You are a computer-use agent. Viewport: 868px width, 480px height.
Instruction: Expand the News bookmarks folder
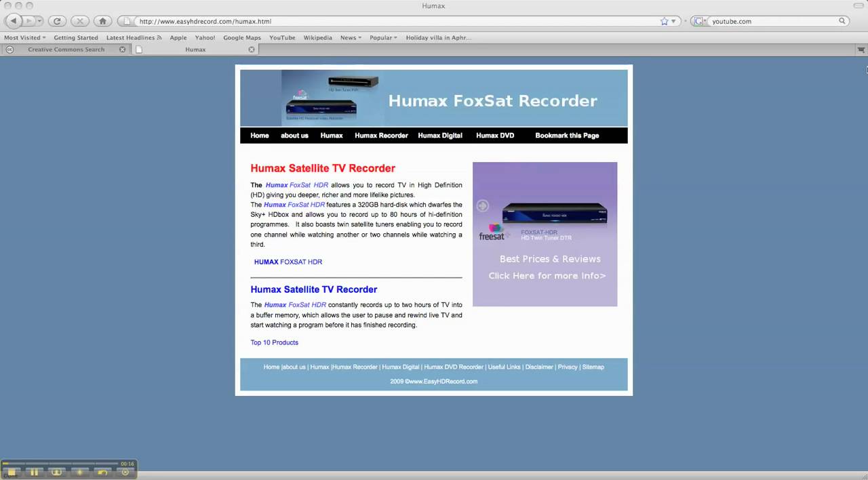351,38
